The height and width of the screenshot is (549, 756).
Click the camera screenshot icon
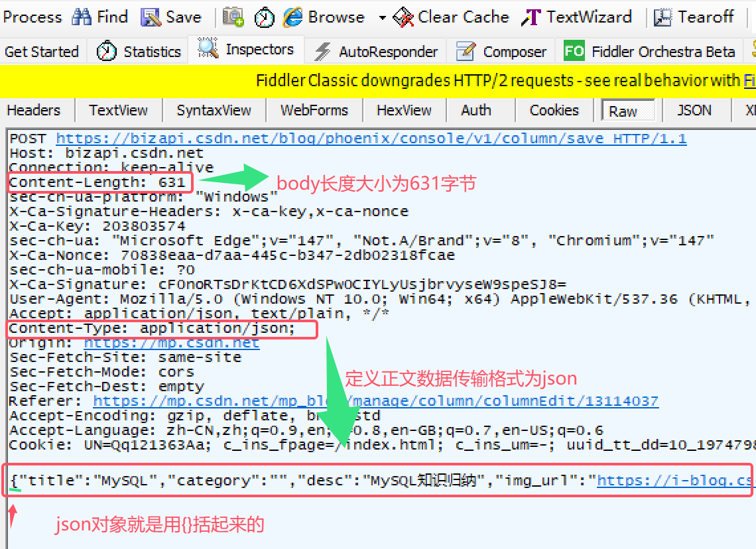coord(233,17)
